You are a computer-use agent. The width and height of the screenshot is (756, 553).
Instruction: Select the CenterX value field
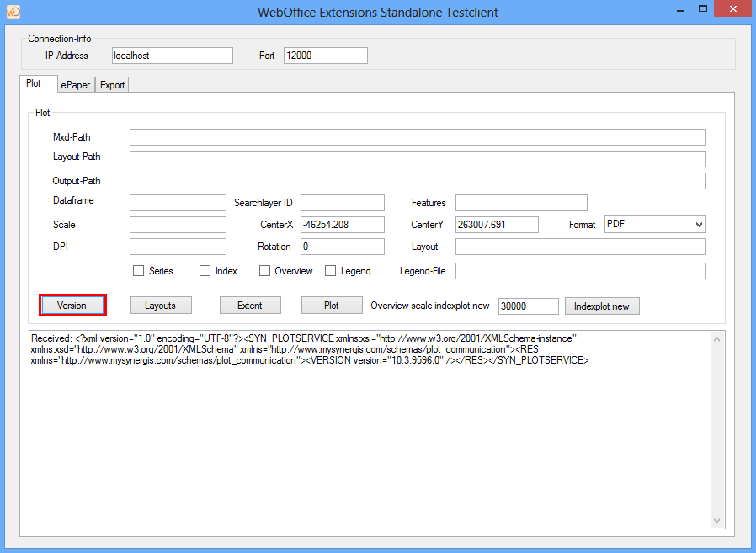342,224
